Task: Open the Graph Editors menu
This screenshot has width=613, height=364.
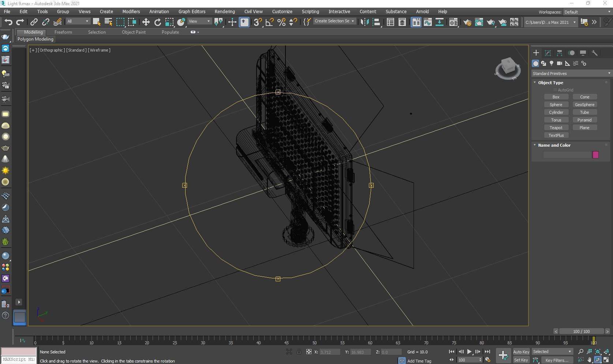Action: click(x=192, y=12)
